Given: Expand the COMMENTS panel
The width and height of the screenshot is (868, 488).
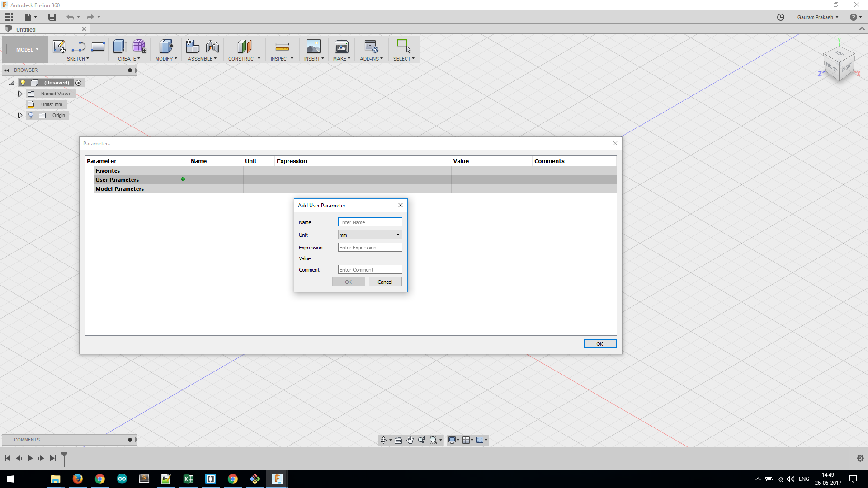Looking at the screenshot, I should click(x=130, y=440).
